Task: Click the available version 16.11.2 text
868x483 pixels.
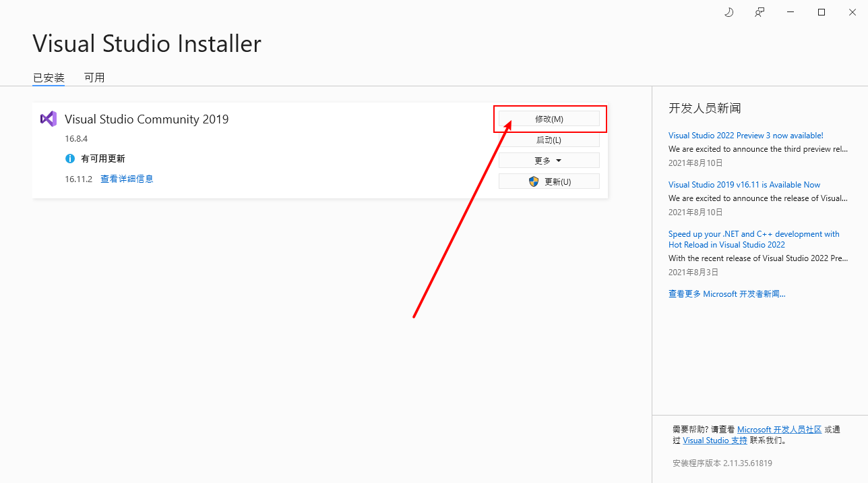Action: click(79, 179)
